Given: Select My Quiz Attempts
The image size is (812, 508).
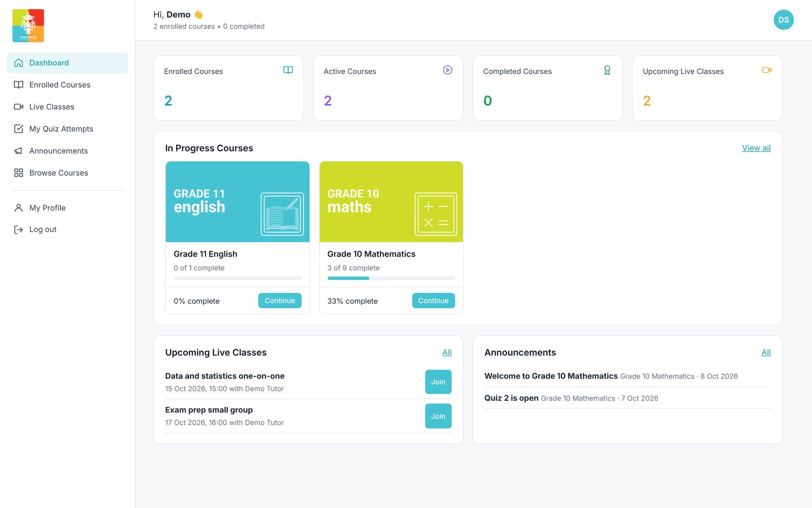Looking at the screenshot, I should coord(67,129).
